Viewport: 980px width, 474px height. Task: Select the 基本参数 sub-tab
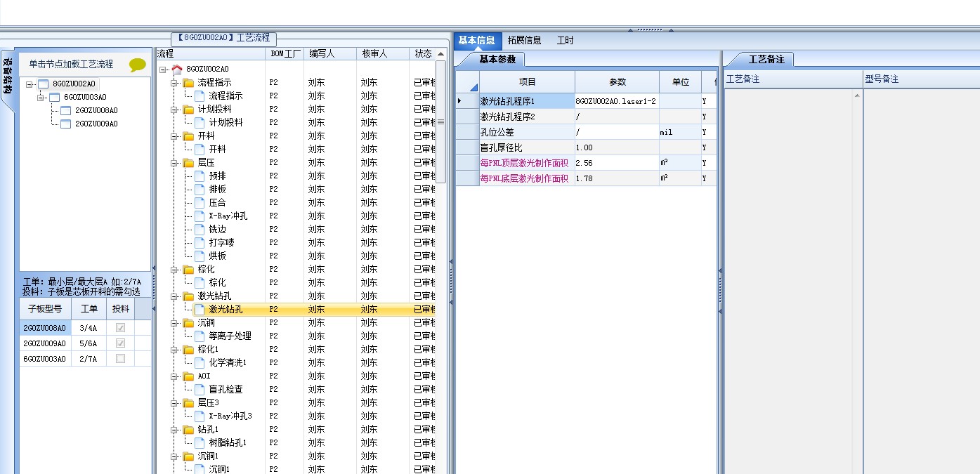[x=497, y=59]
